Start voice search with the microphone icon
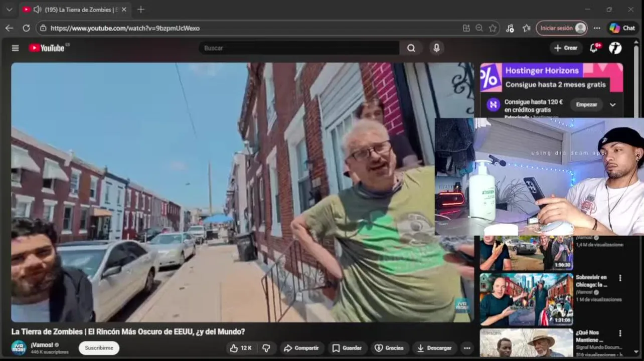The height and width of the screenshot is (361, 644). point(436,48)
